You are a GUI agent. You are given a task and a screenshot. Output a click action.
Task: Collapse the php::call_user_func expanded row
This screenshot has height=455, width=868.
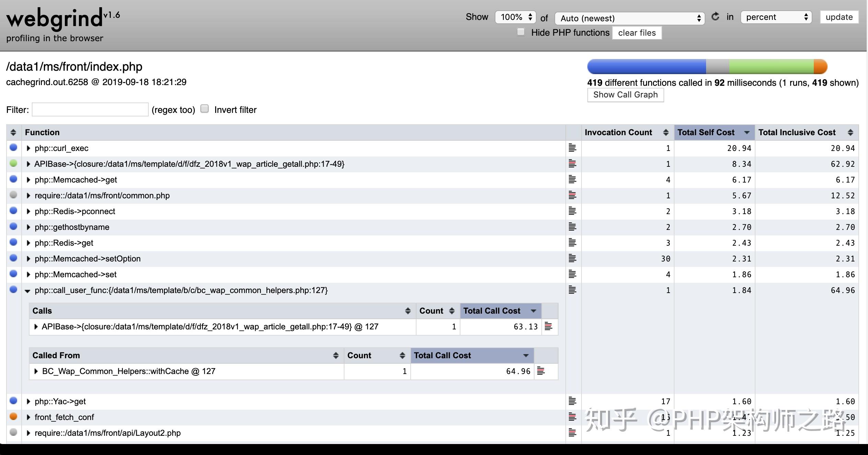28,291
